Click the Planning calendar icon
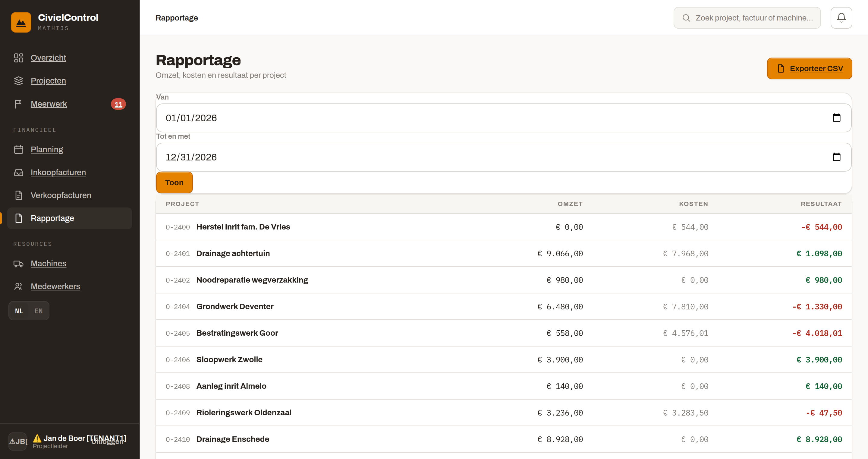868x459 pixels. coord(18,149)
